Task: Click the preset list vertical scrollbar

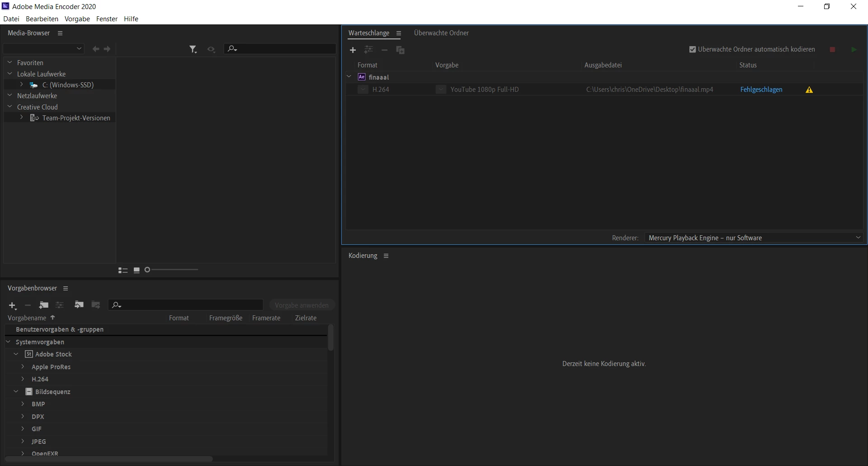Action: point(330,337)
